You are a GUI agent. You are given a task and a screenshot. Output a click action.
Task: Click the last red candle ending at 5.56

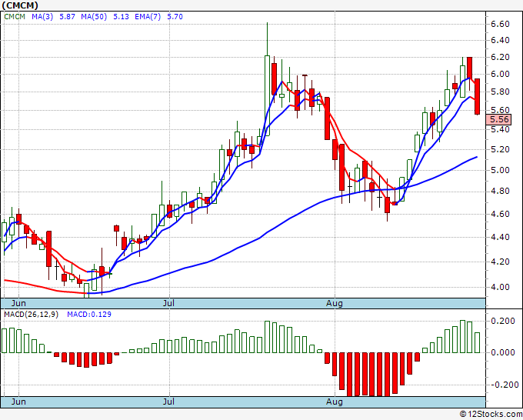[478, 97]
